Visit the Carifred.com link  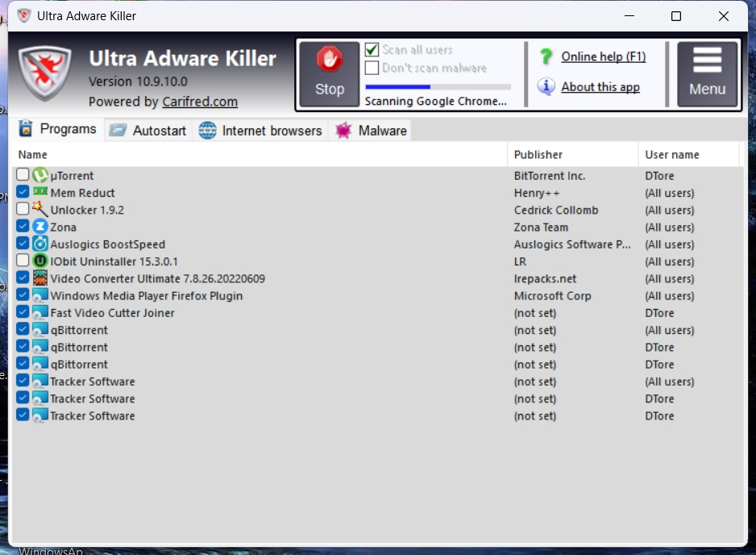tap(200, 102)
